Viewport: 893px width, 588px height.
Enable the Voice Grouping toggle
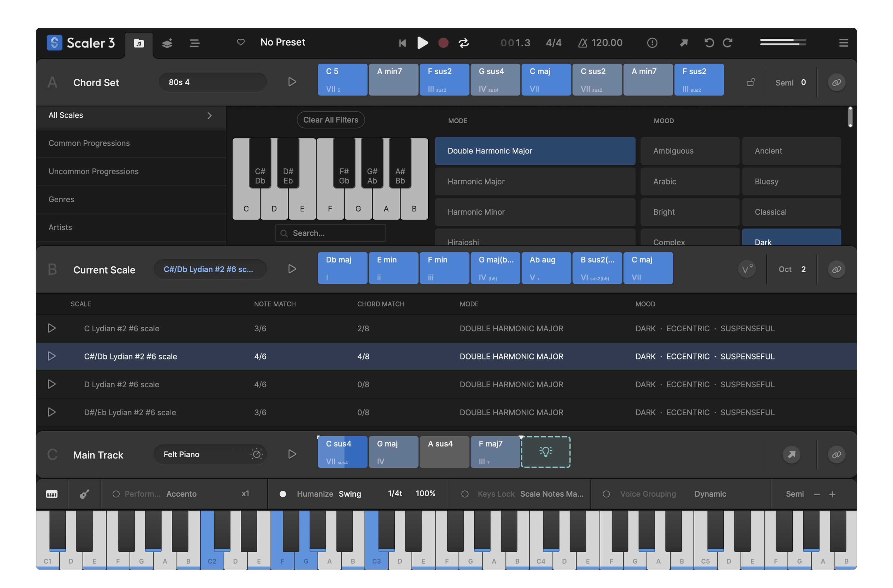coord(606,494)
